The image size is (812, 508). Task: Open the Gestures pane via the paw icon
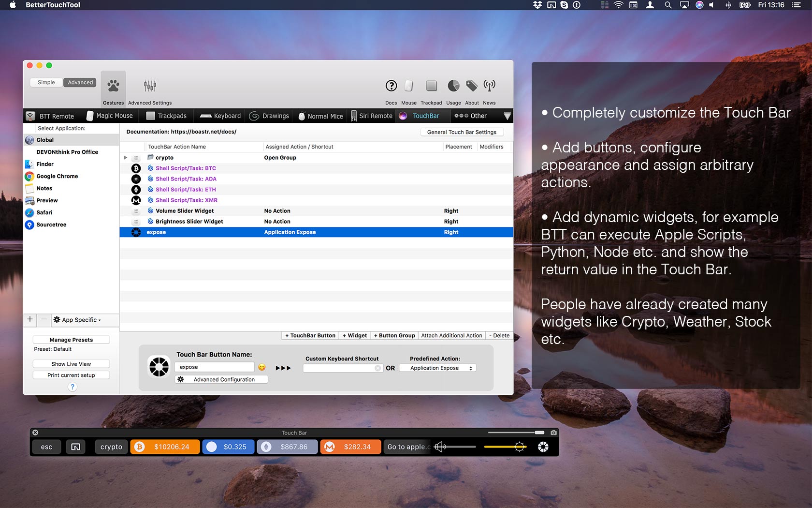[113, 88]
